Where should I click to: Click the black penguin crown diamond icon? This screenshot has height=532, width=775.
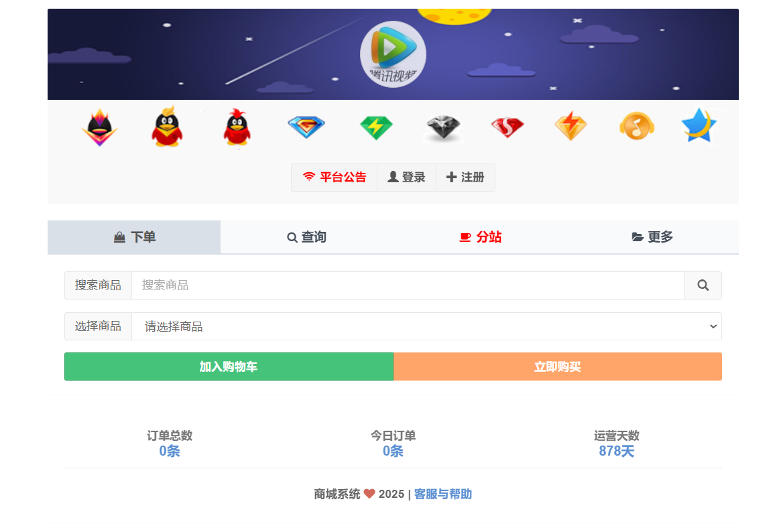(100, 127)
